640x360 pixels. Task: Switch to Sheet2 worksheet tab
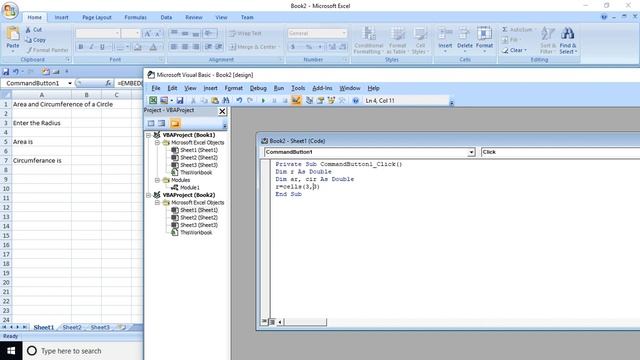tap(72, 327)
